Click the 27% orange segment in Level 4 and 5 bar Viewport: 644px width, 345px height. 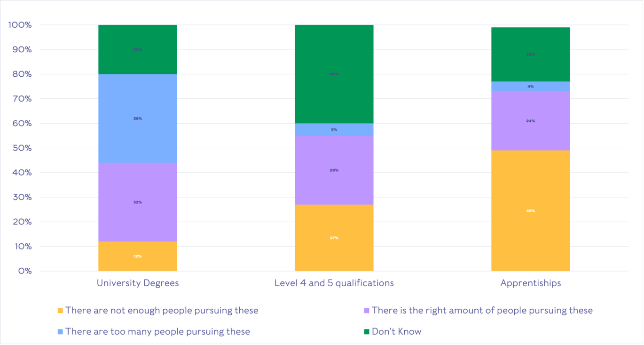334,238
